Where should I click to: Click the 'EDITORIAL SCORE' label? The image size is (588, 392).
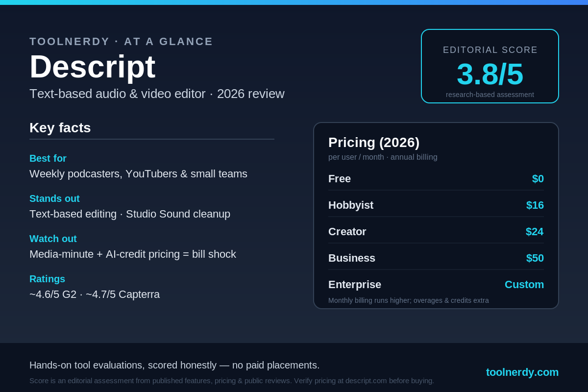[490, 50]
